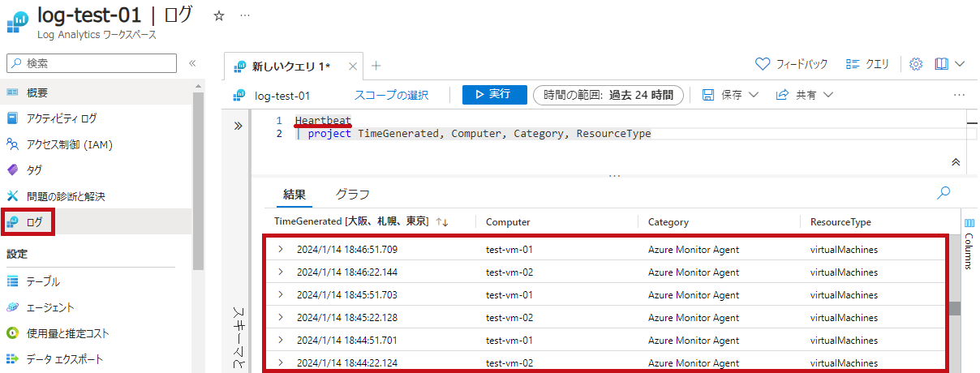Close the 新しいクエリ 1* tab
980x373 pixels.
(352, 66)
